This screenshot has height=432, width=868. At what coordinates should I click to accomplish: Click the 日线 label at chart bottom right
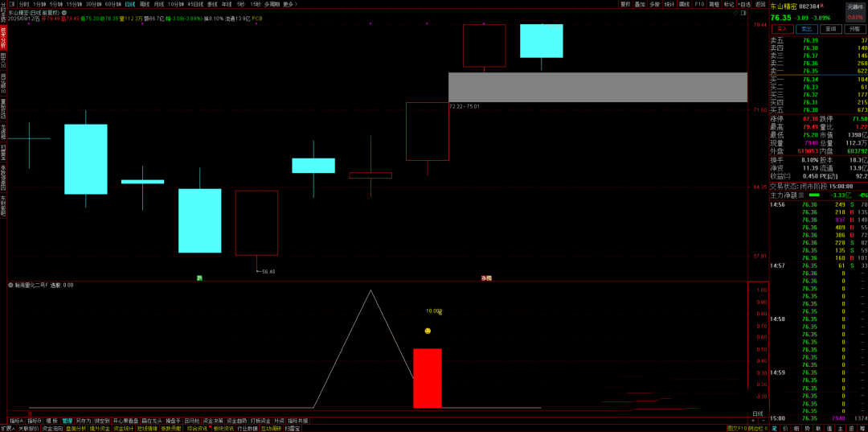coord(757,413)
